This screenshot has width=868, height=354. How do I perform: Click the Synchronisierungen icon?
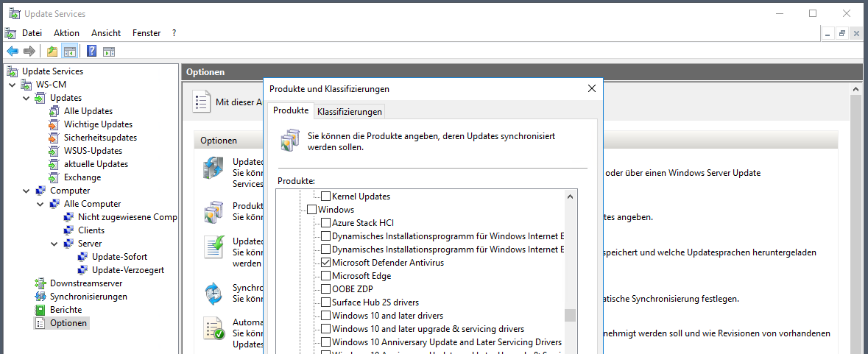point(40,297)
